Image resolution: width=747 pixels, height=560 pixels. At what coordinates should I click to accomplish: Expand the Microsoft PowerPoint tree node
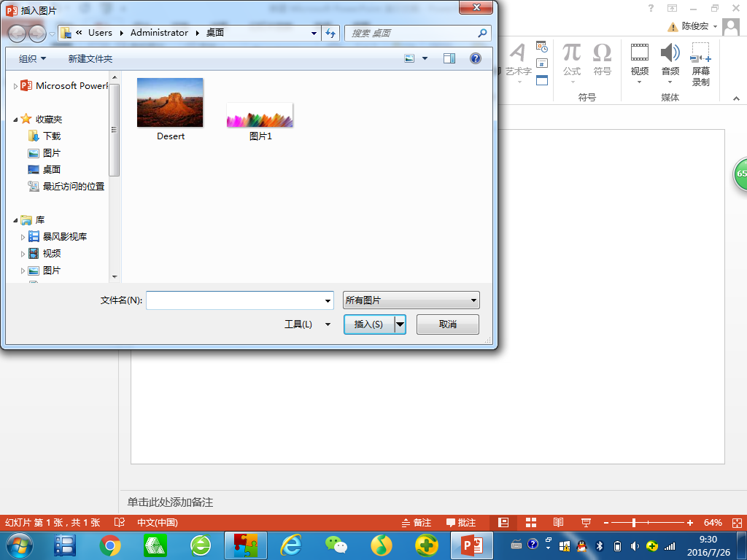click(x=15, y=86)
